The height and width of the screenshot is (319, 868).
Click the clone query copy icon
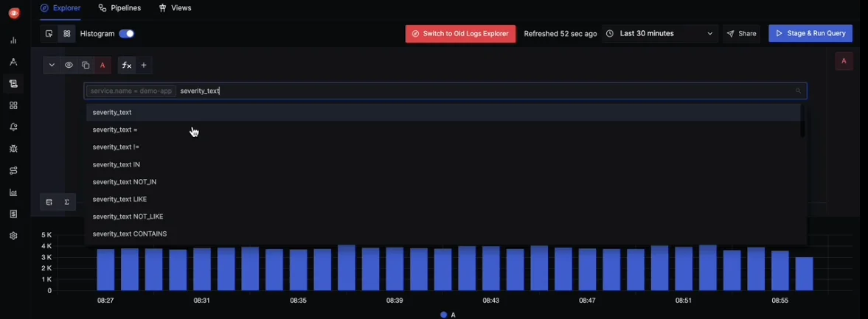pyautogui.click(x=86, y=66)
